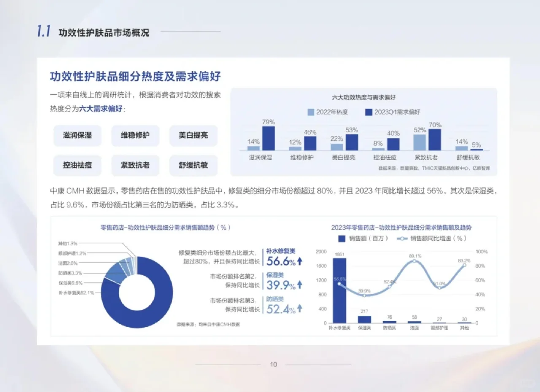Click the 52% light bar value for 紧致抗老
The image size is (540, 392).
point(420,131)
